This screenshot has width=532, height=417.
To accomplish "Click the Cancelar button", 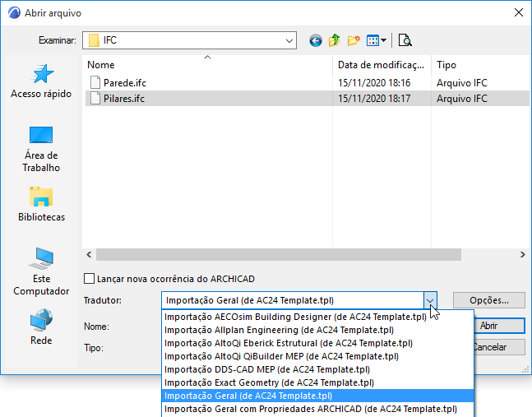I will [x=499, y=347].
